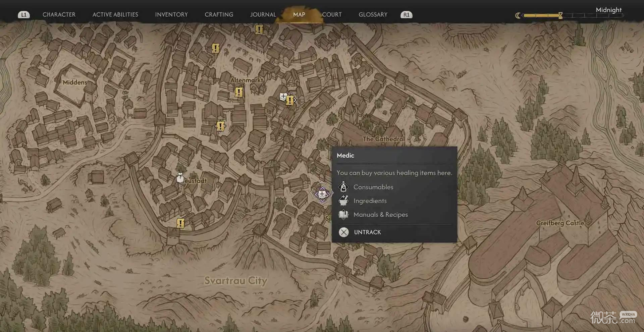Click the Consumables flask icon in tooltip

(343, 187)
